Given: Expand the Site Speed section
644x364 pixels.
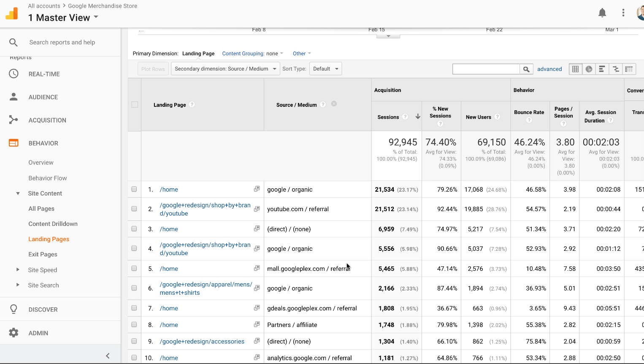Looking at the screenshot, I should (x=18, y=269).
